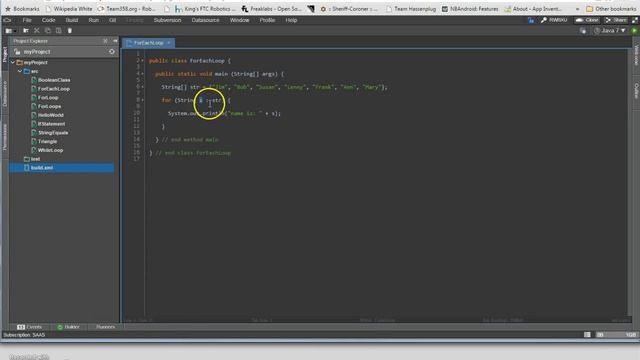The width and height of the screenshot is (640, 360).
Task: Open the Java 7 runner dropdown
Action: tap(610, 31)
